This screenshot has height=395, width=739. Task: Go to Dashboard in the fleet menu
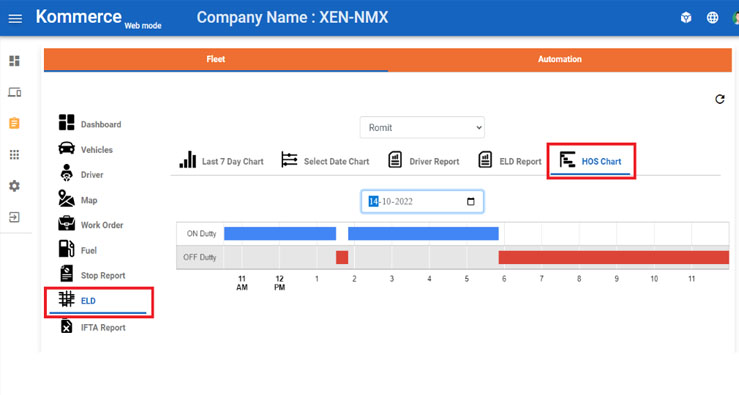(101, 124)
